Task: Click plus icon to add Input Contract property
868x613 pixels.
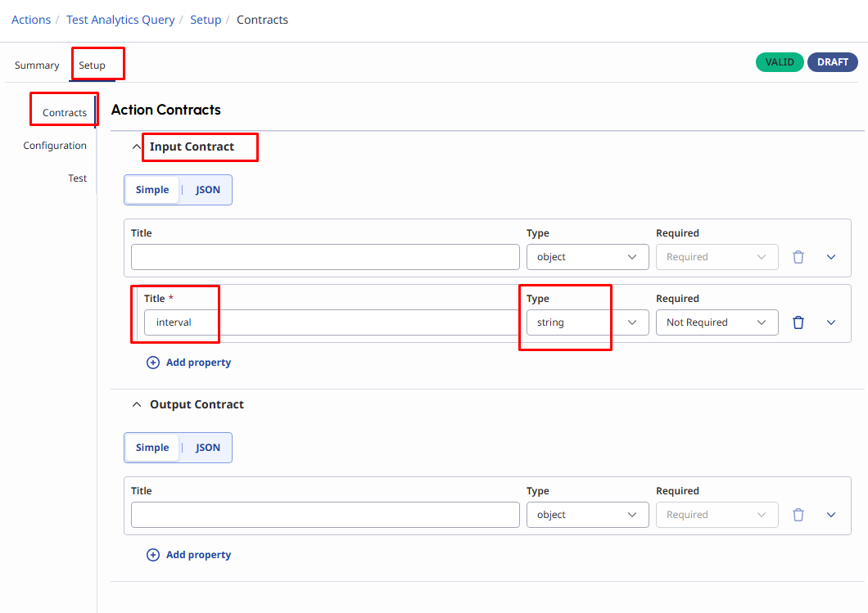Action: point(153,363)
